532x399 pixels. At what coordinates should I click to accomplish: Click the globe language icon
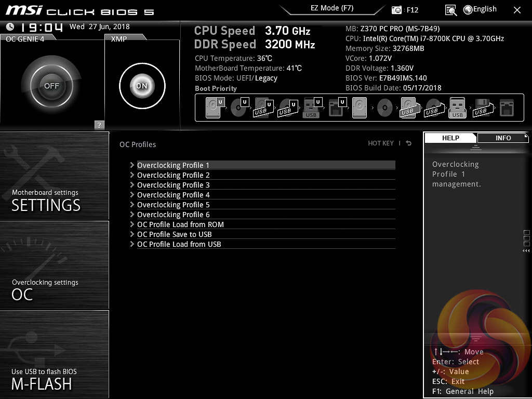point(468,10)
